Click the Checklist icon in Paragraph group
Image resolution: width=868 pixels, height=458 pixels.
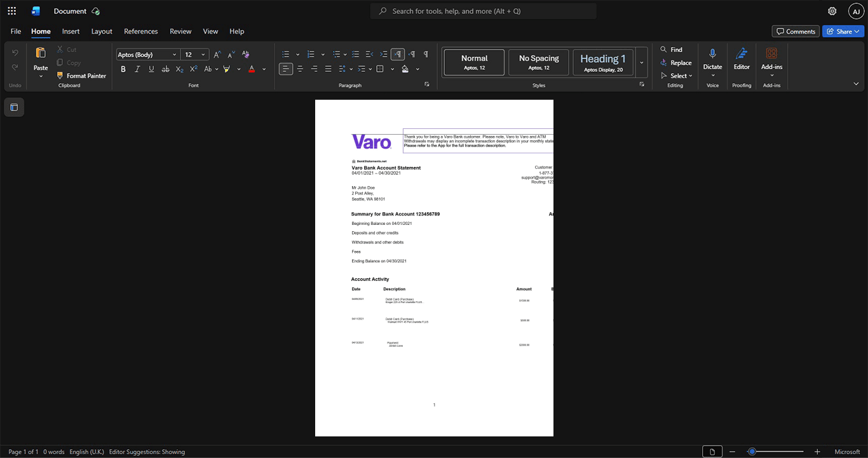[x=356, y=55]
